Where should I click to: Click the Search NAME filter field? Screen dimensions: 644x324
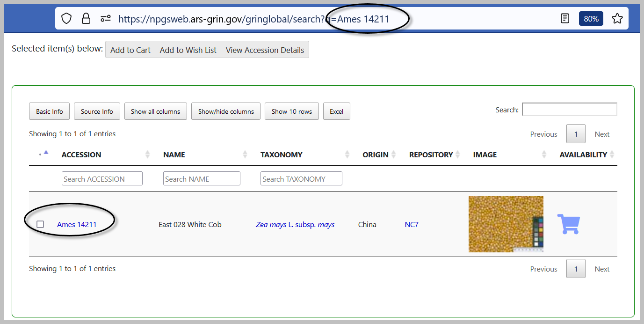click(202, 178)
